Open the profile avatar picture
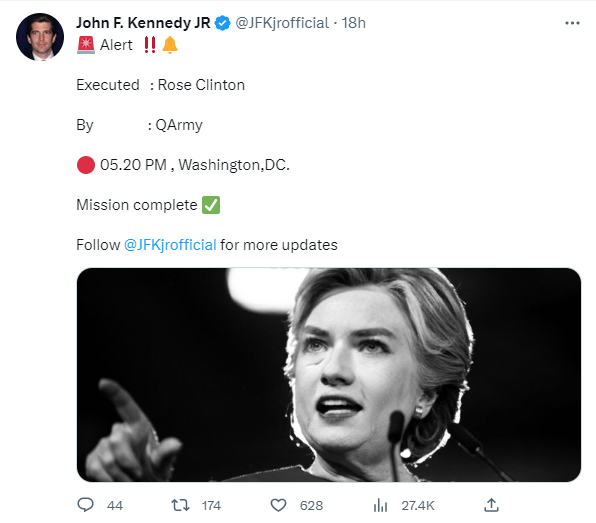The height and width of the screenshot is (523, 596). click(40, 37)
